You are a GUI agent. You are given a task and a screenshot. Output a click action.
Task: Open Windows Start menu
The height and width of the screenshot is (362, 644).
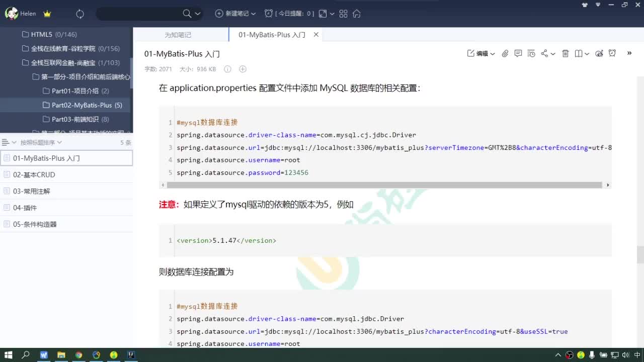pyautogui.click(x=9, y=355)
